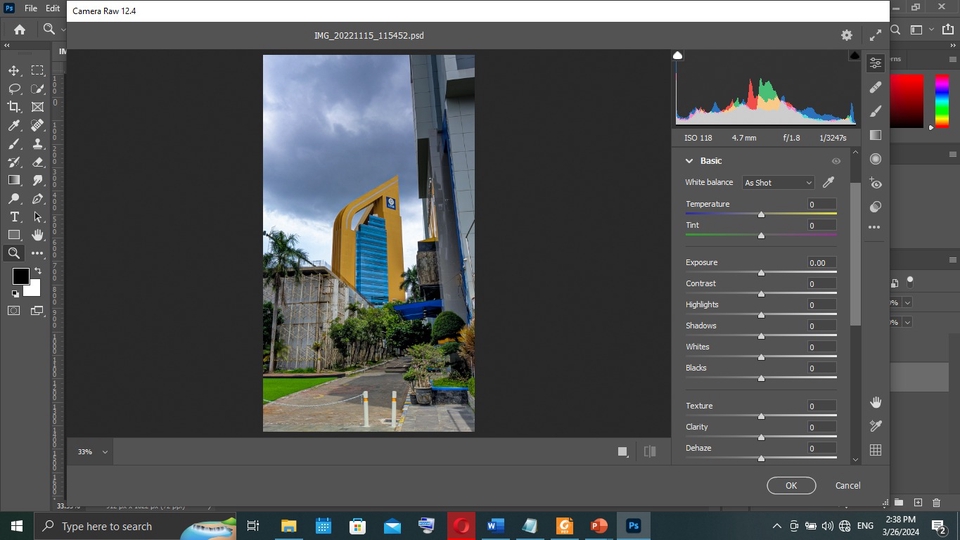Select the Zoom tool in Photoshop toolbar
The image size is (960, 540).
(x=13, y=253)
